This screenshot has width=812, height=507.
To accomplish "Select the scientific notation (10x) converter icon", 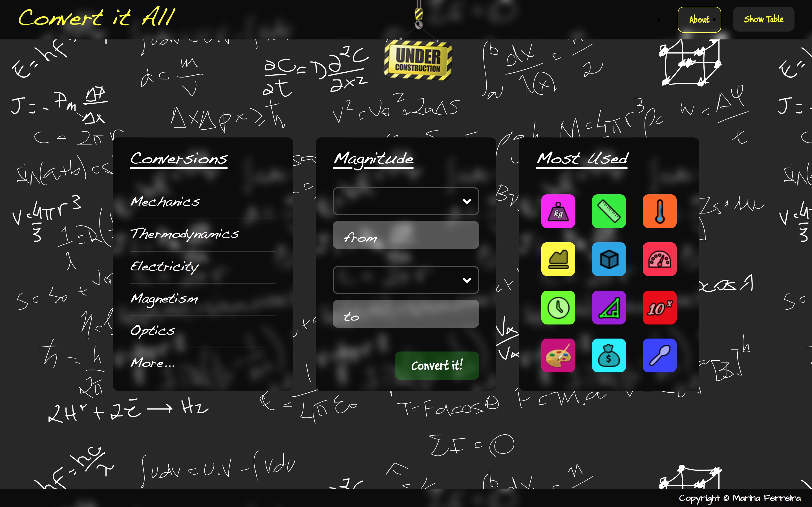I will click(659, 306).
